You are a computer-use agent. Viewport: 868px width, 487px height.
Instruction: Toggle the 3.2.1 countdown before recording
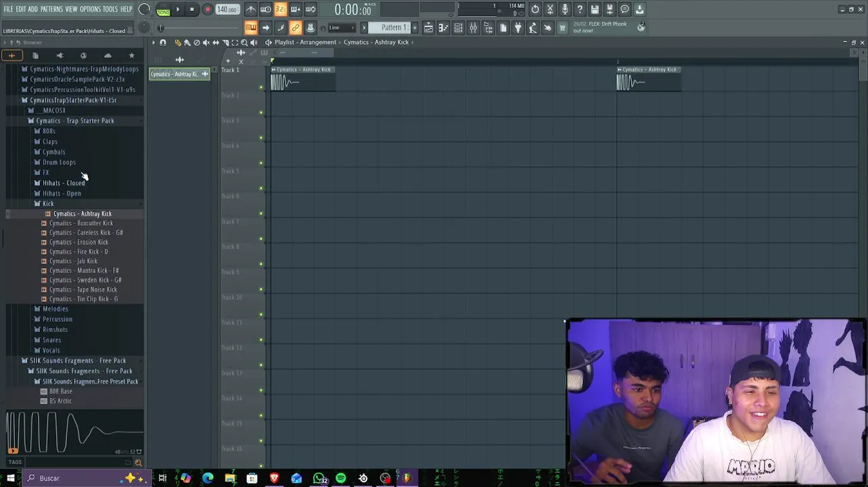pos(281,9)
